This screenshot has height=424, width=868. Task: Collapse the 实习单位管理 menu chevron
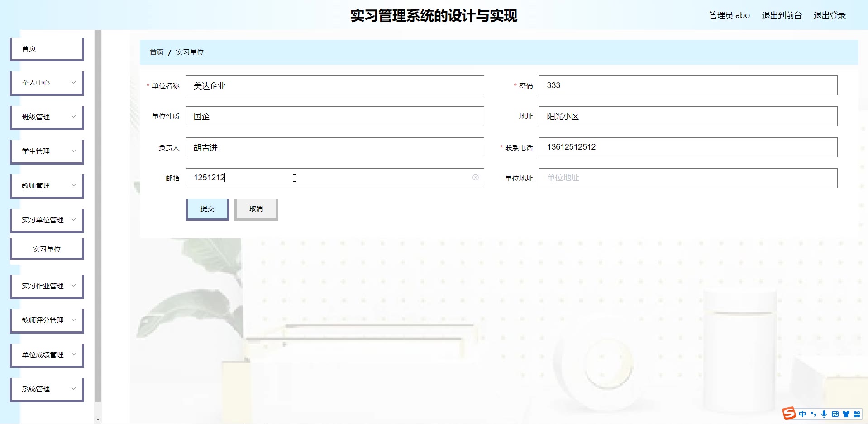point(74,220)
